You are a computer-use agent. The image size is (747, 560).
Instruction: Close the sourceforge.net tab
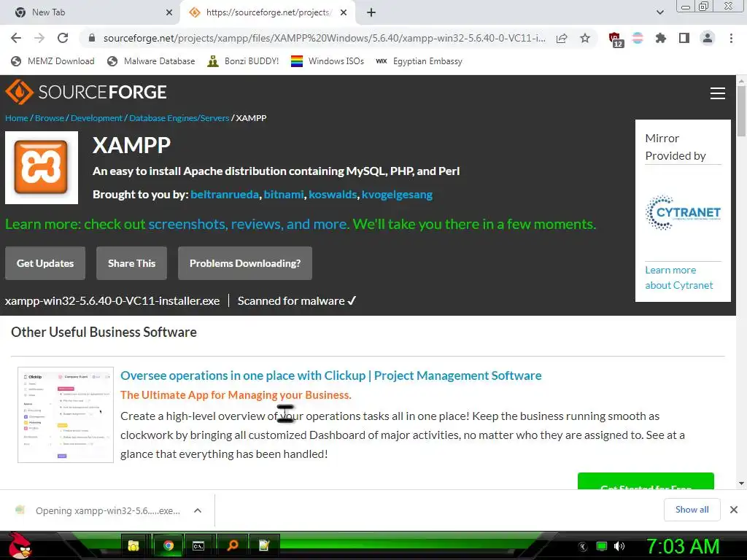[x=344, y=12]
